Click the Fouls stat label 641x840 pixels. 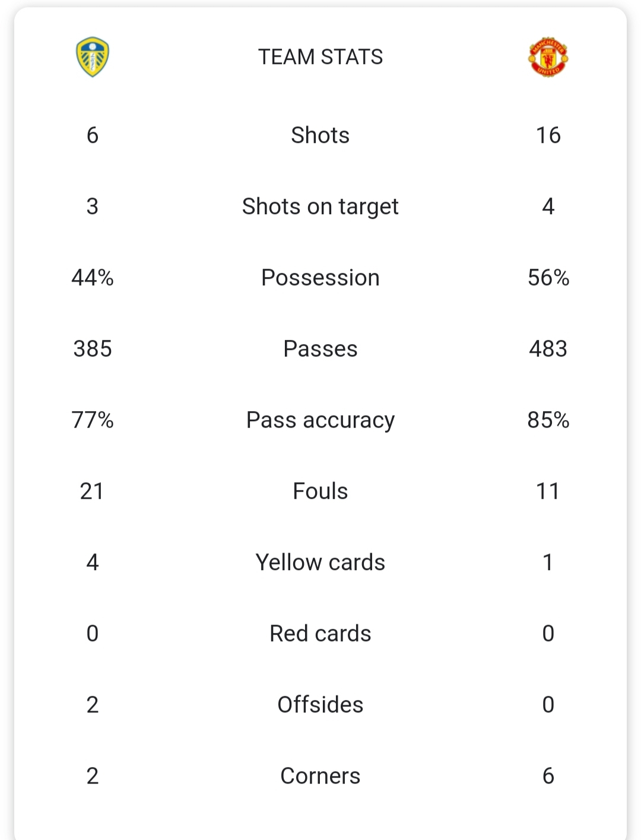point(320,491)
